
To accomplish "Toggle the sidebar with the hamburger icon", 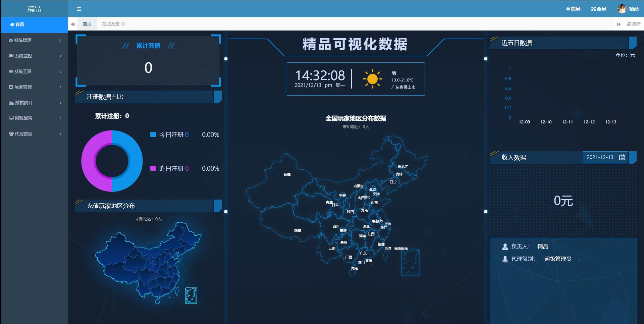I will (x=79, y=9).
